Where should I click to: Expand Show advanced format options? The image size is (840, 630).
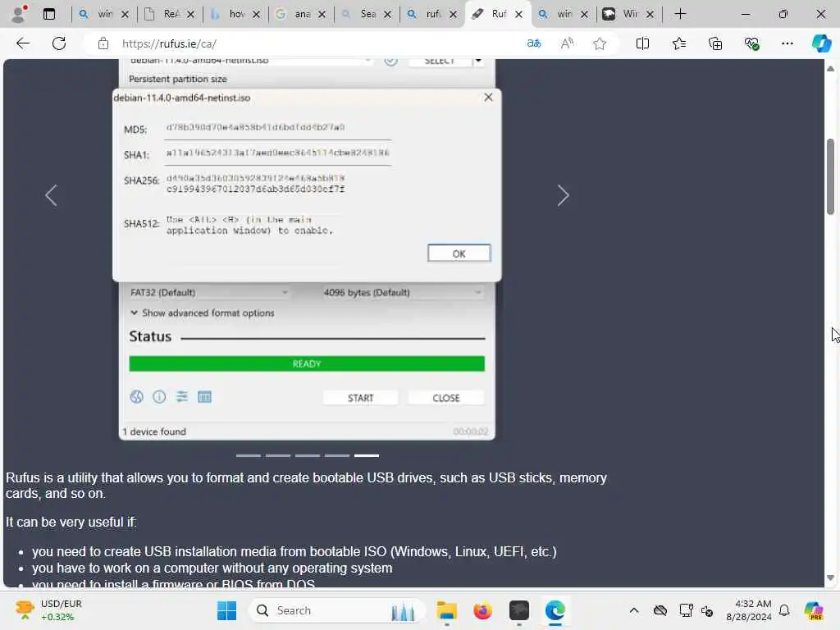(x=203, y=313)
